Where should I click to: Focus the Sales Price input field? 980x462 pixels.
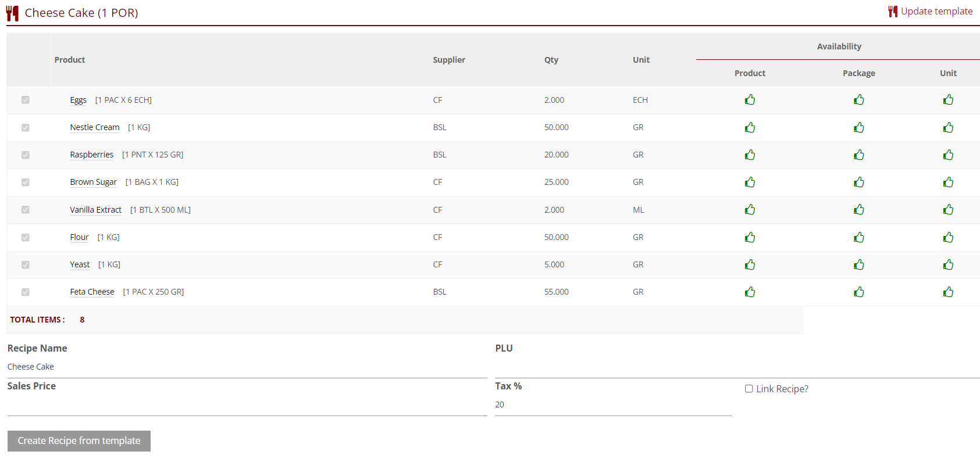tap(247, 405)
